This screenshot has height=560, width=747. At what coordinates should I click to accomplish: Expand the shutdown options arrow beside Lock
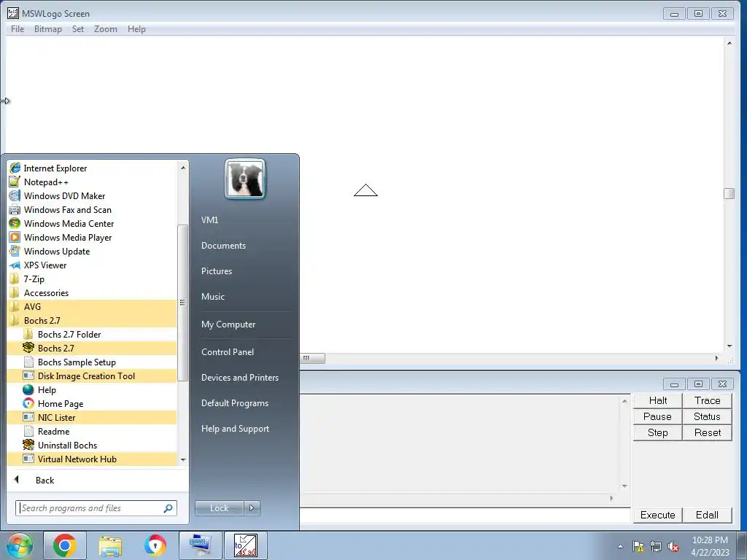pyautogui.click(x=252, y=508)
